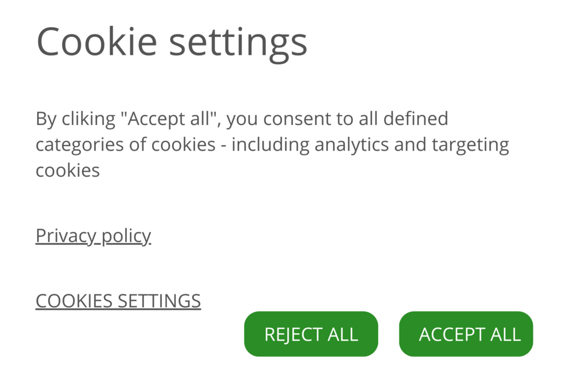Screen dimensions: 567x392
Task: Consent to all cookies with ACCEPT ALL
Action: [x=466, y=334]
